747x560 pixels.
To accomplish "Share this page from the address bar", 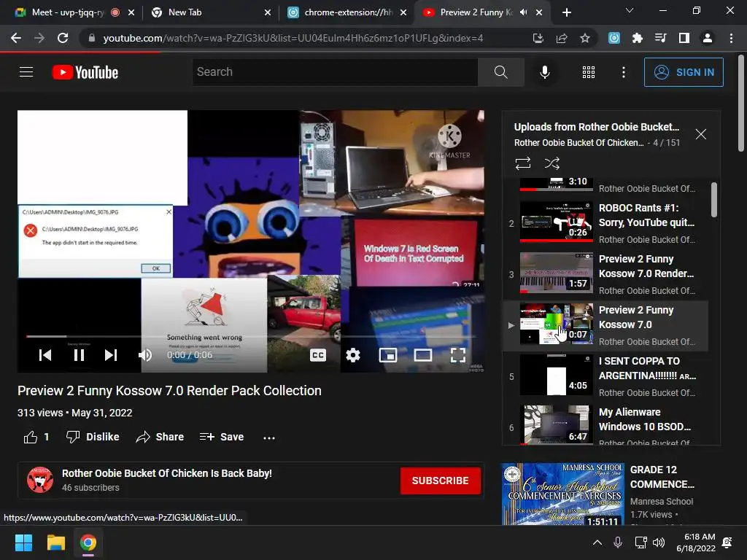I will 562,38.
